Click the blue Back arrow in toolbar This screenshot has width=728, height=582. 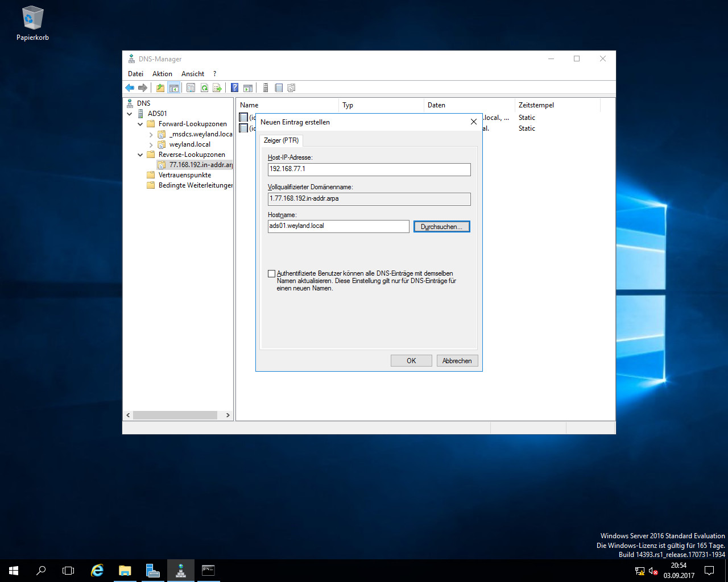pos(130,88)
